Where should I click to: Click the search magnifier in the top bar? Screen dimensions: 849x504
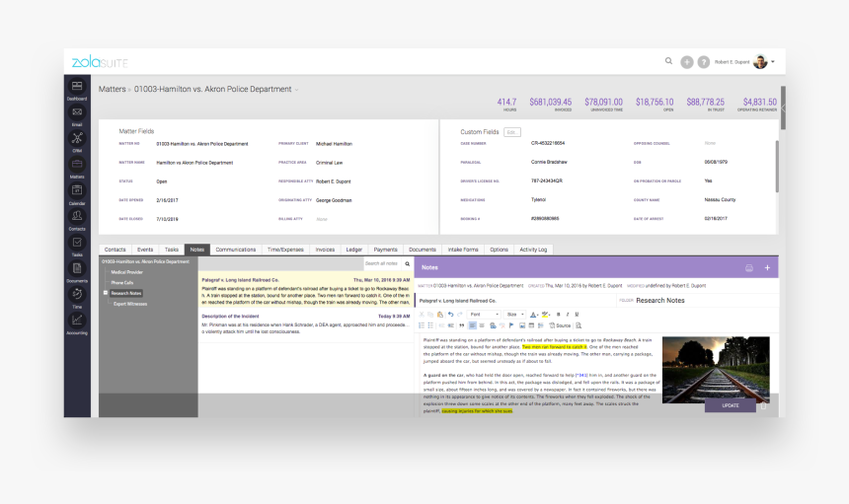tap(668, 61)
